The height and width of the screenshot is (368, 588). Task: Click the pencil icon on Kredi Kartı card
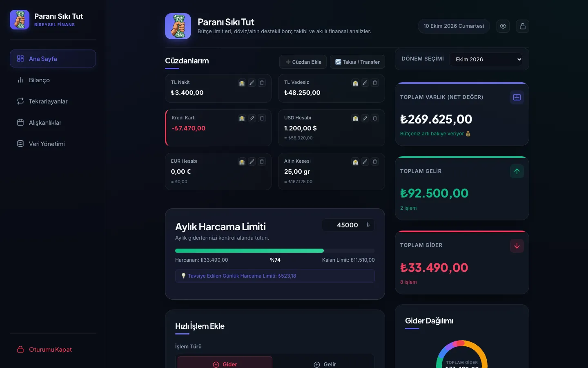252,118
